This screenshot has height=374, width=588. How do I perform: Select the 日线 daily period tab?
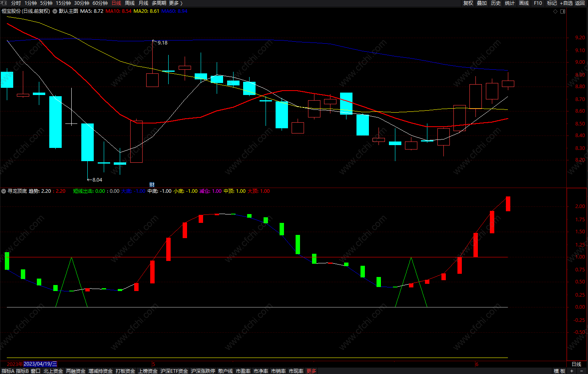116,3
